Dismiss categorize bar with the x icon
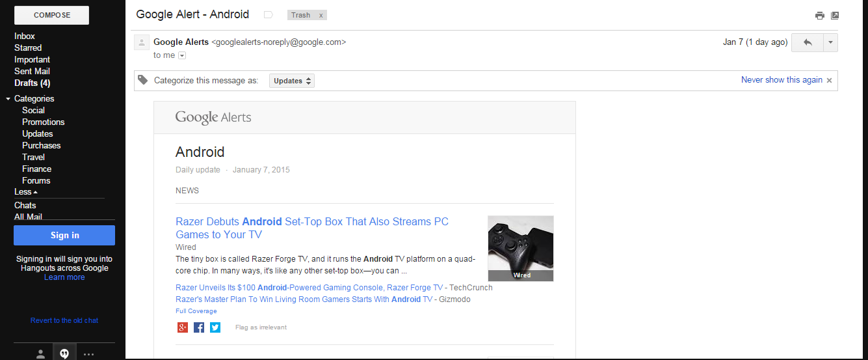The width and height of the screenshot is (868, 360). 829,80
